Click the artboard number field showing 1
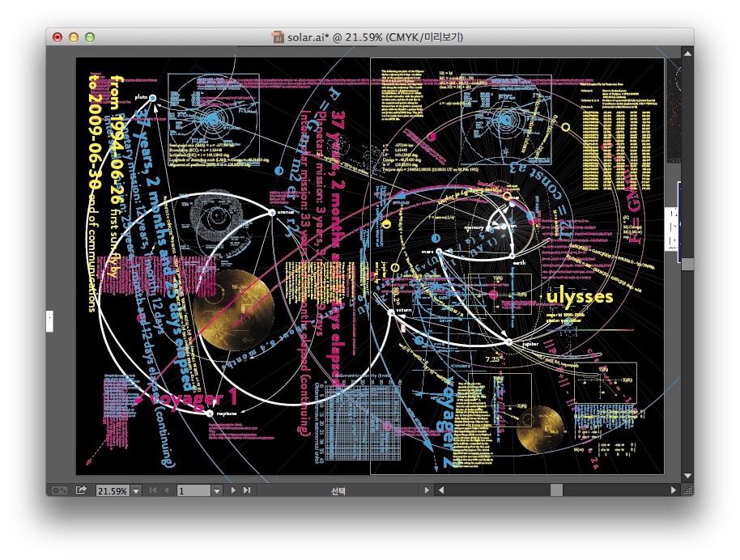Image resolution: width=740 pixels, height=560 pixels. click(194, 490)
